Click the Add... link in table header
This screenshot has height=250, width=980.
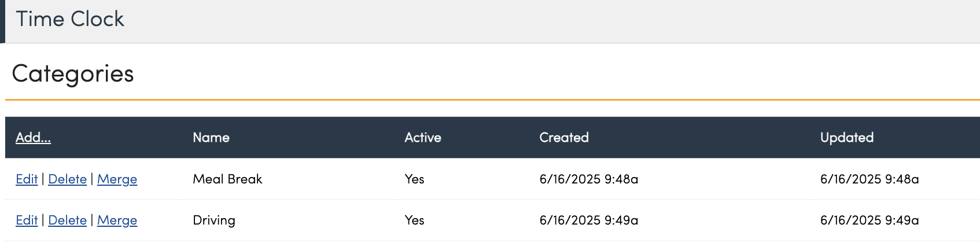pyautogui.click(x=33, y=138)
